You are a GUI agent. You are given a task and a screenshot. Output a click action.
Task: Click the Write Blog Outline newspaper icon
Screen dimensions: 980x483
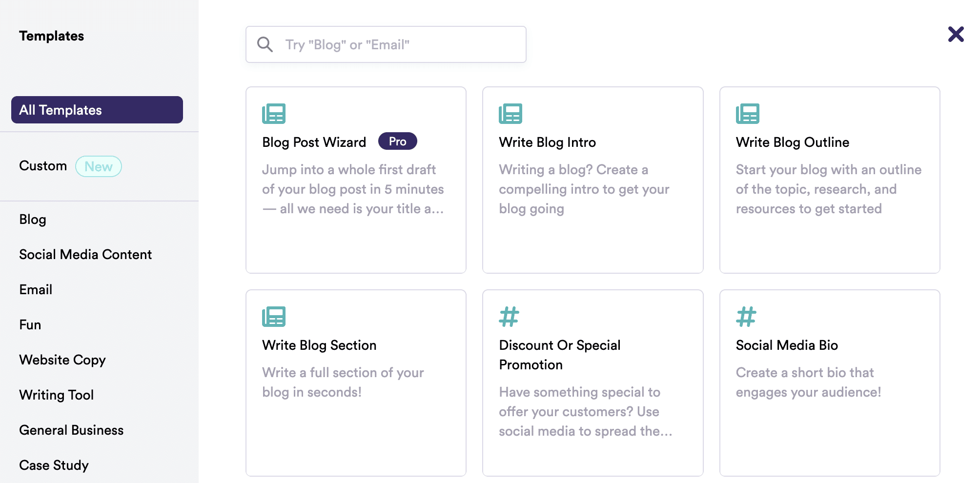[x=748, y=114]
